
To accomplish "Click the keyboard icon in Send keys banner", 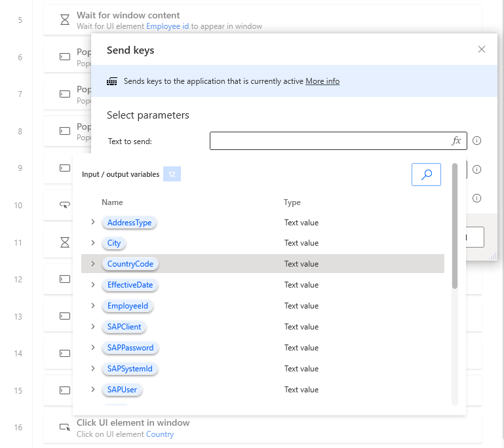I will [x=112, y=82].
